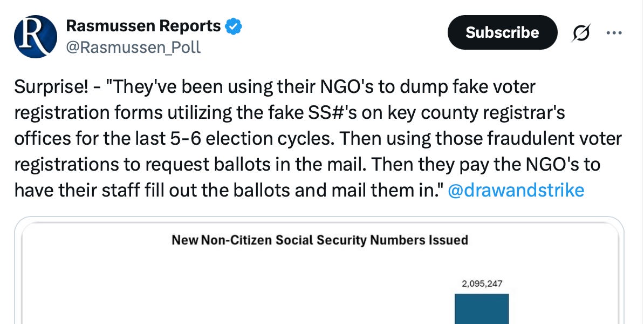The width and height of the screenshot is (644, 324).
Task: Follow the highlighted @drawandstrike hyperlink
Action: coord(515,190)
